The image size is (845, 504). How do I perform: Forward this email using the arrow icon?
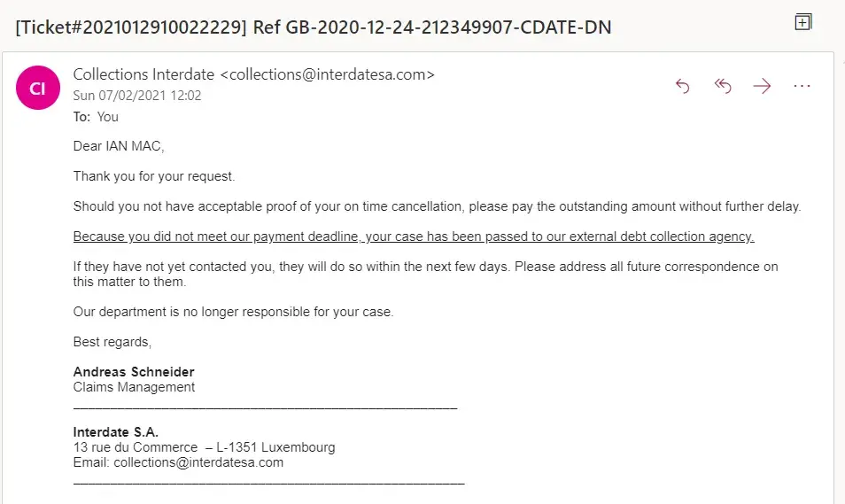pyautogui.click(x=762, y=86)
